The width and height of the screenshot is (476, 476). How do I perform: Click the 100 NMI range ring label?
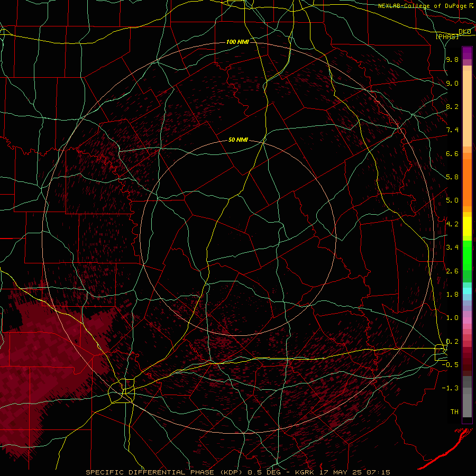click(x=237, y=42)
